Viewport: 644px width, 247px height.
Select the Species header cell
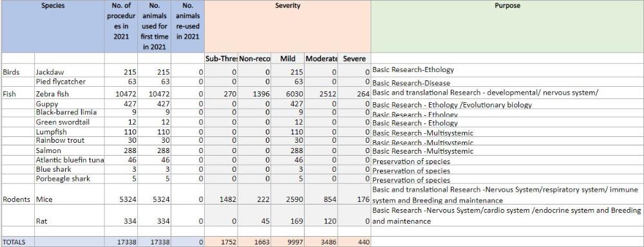click(53, 26)
